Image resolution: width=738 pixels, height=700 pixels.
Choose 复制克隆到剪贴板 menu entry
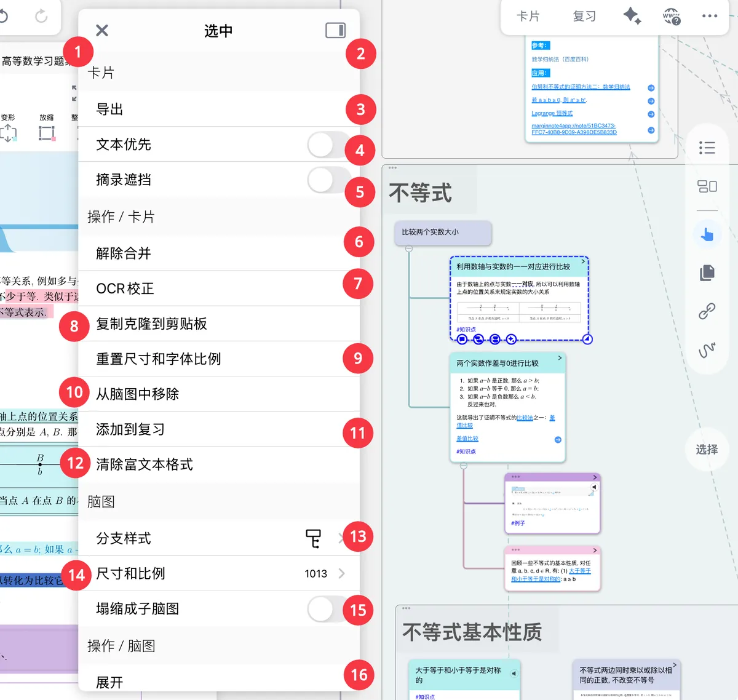[219, 324]
